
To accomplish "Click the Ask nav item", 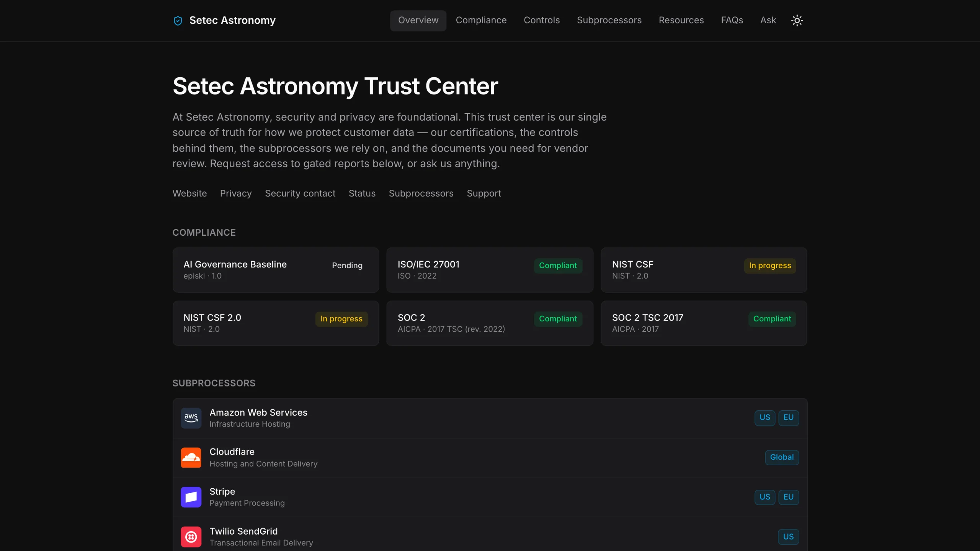I will click(768, 20).
